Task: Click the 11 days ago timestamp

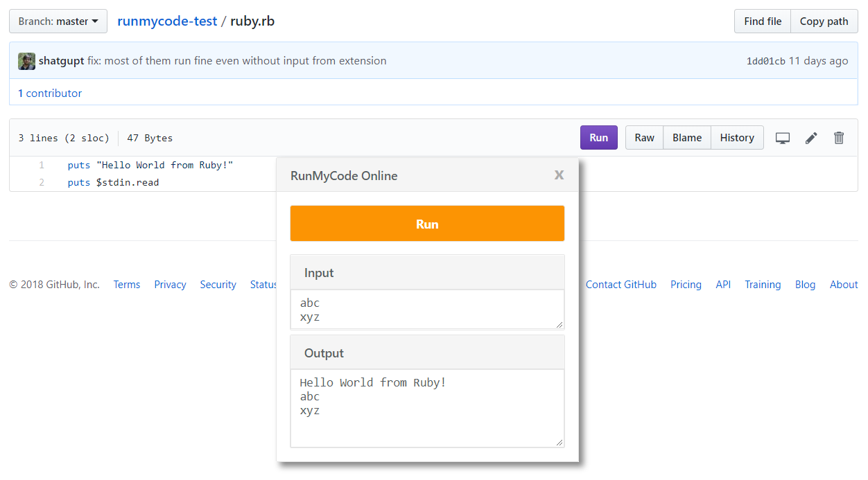Action: pyautogui.click(x=818, y=61)
